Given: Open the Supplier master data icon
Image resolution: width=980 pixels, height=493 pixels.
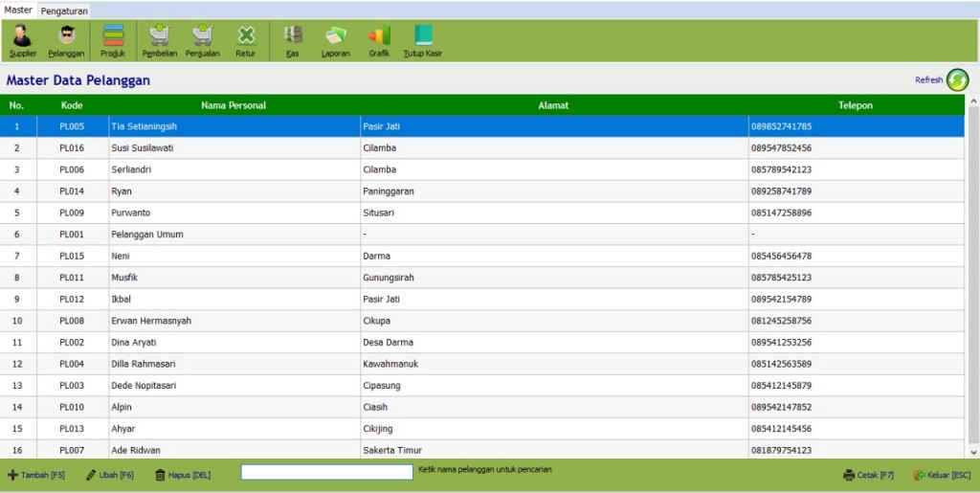Looking at the screenshot, I should click(22, 36).
